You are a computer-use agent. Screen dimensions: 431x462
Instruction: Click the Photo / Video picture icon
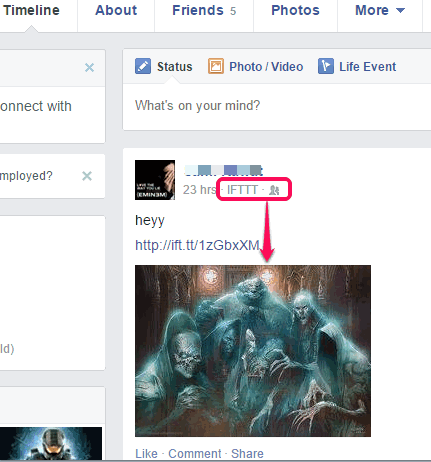click(216, 66)
